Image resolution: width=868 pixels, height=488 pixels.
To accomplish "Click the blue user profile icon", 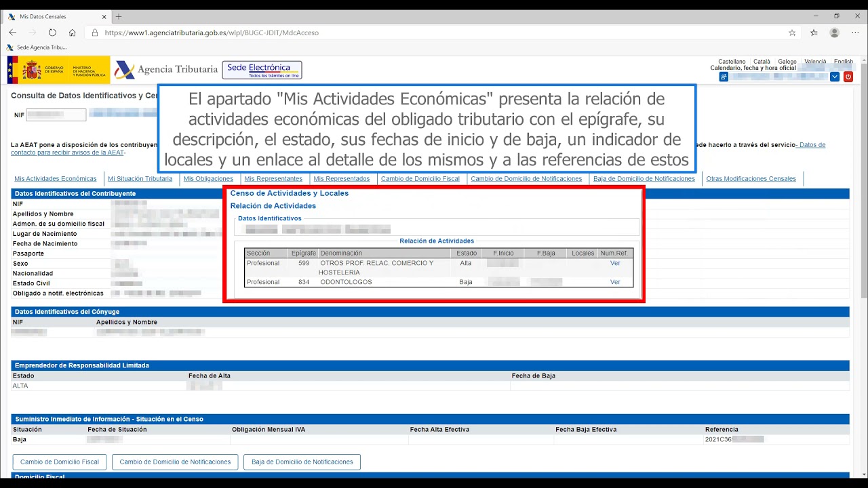I will 724,77.
